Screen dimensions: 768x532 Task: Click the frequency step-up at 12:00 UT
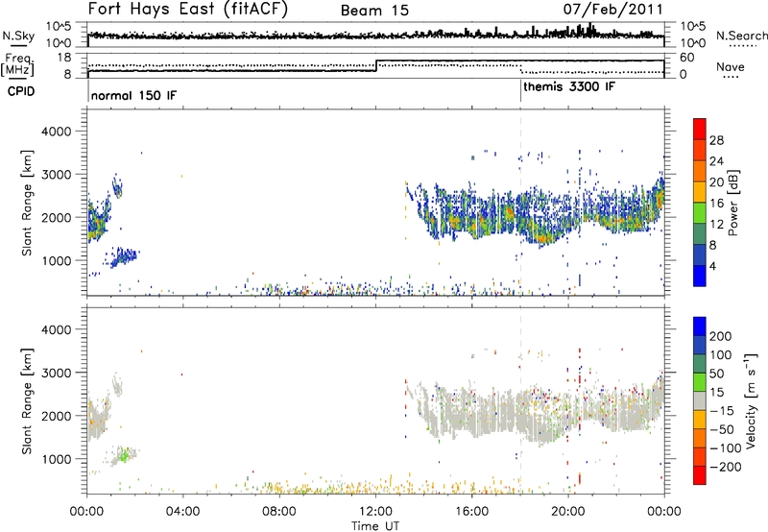point(376,65)
